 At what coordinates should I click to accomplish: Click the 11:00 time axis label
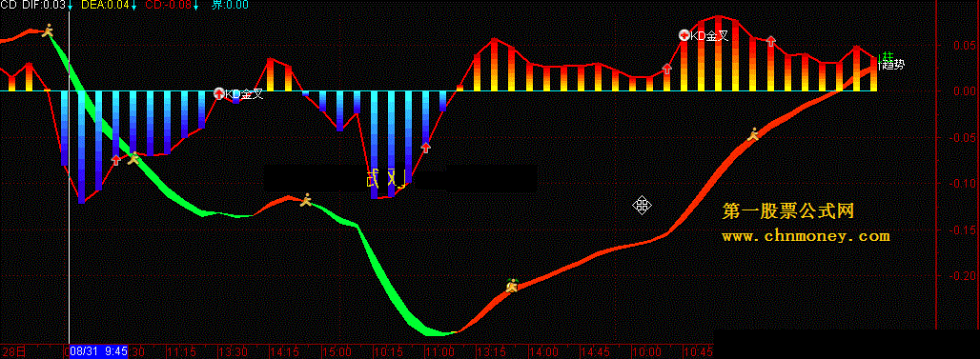pos(439,352)
